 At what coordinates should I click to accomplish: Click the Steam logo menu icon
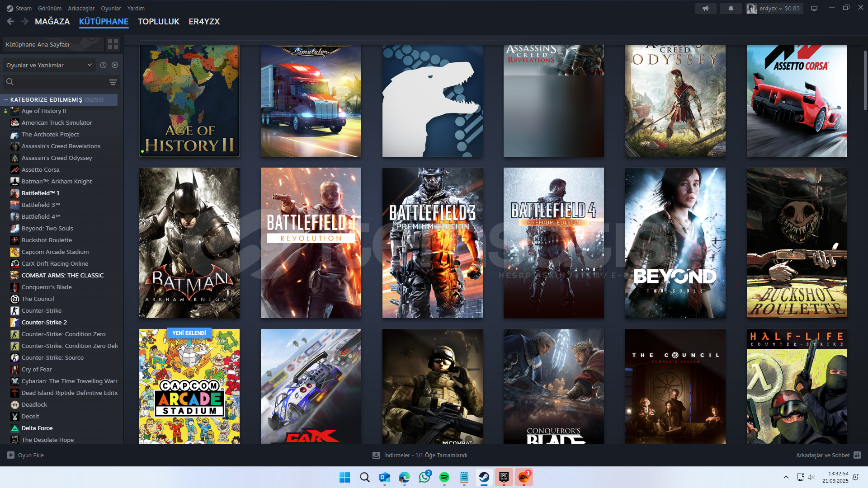10,8
